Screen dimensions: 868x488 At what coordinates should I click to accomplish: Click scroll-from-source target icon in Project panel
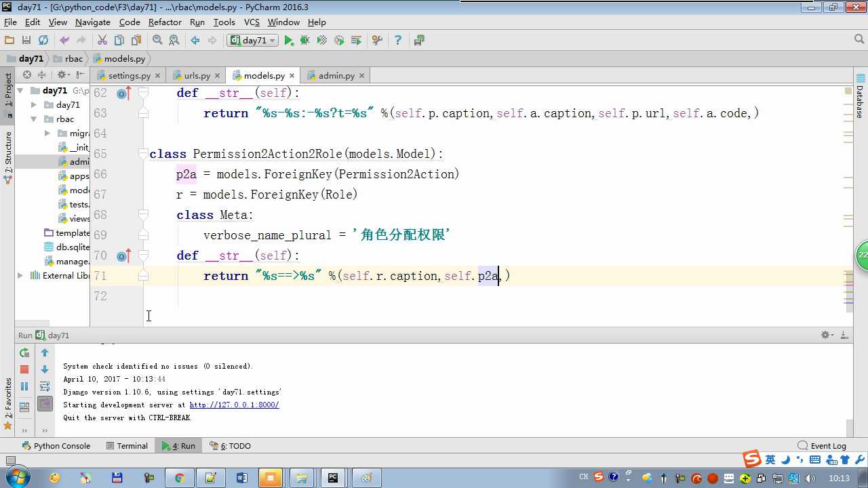pos(27,75)
